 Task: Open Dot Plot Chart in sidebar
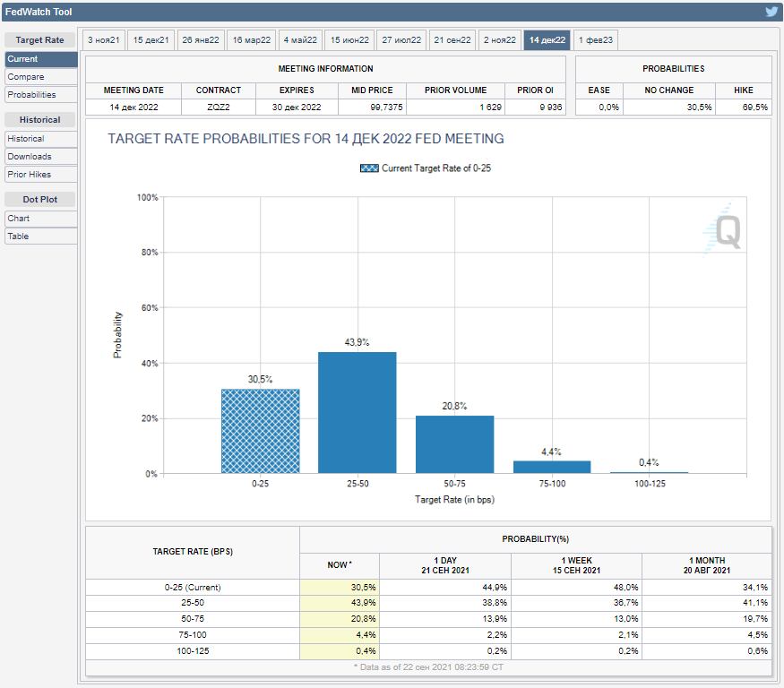coord(41,219)
